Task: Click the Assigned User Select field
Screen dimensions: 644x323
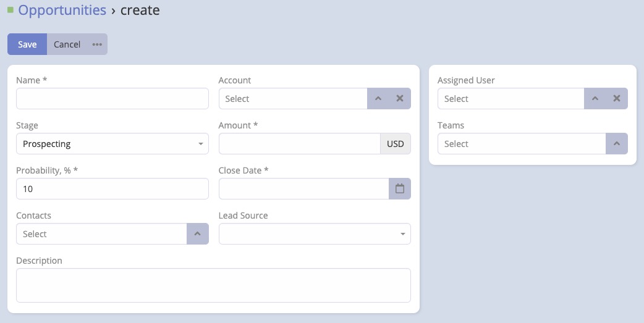Action: point(511,98)
